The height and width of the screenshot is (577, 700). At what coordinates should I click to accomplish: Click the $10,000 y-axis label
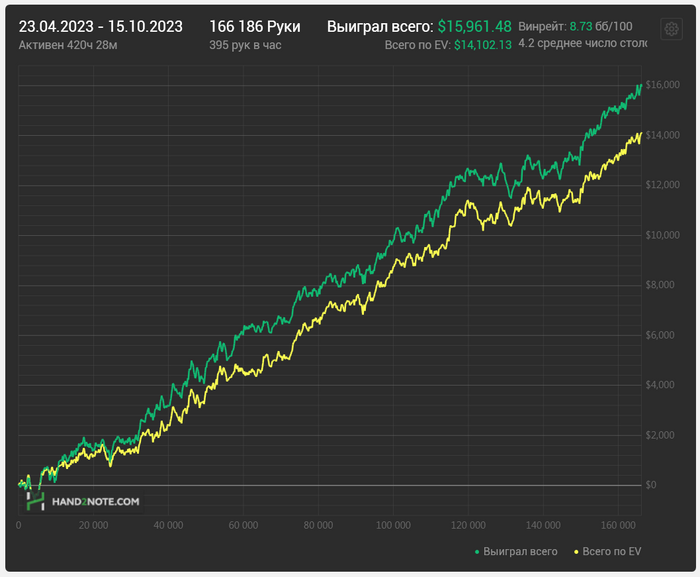(662, 235)
